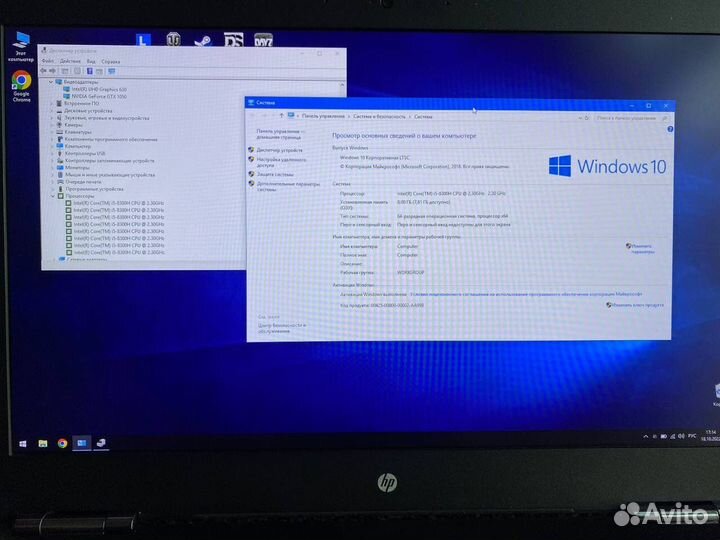Click System window taskbar button

pos(82,444)
